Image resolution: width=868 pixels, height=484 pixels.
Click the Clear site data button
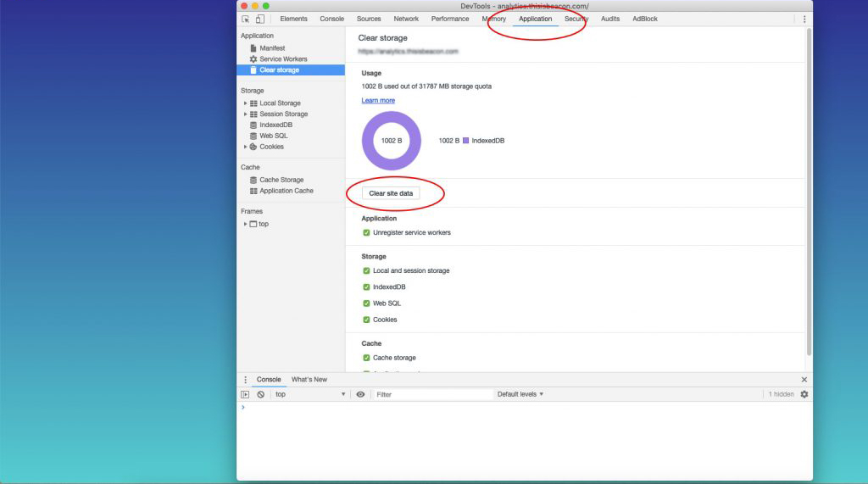coord(392,193)
